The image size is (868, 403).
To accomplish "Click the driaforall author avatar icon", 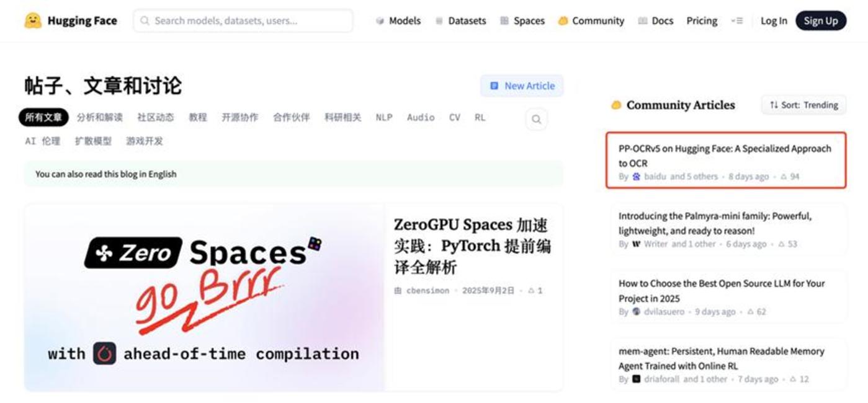I will pyautogui.click(x=636, y=379).
